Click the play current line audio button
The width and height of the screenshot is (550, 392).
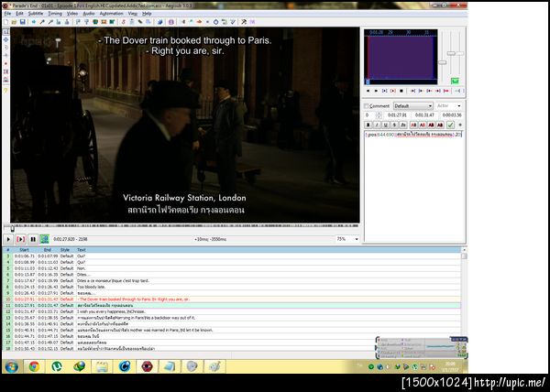(393, 91)
